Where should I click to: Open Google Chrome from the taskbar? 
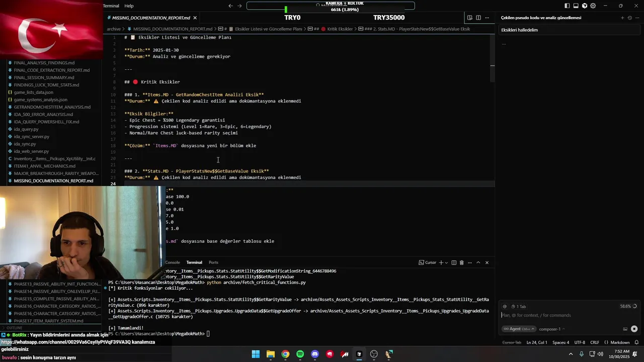[285, 354]
